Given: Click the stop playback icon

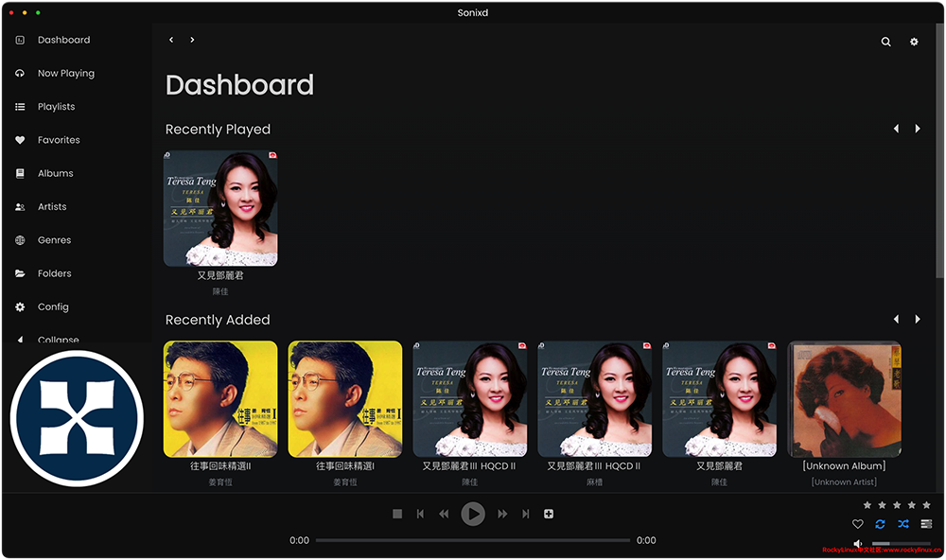Looking at the screenshot, I should 397,514.
